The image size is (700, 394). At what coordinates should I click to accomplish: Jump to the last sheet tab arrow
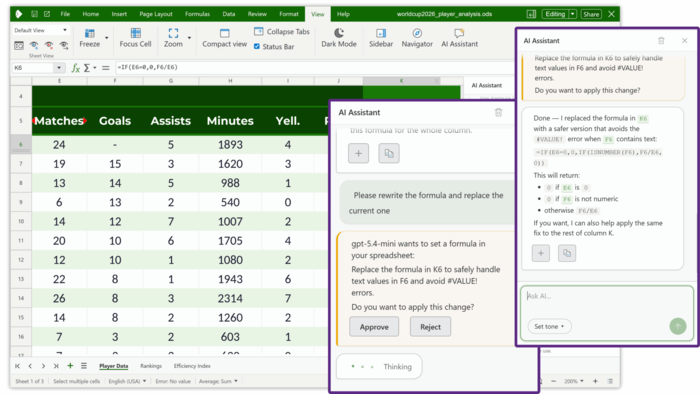coord(56,366)
